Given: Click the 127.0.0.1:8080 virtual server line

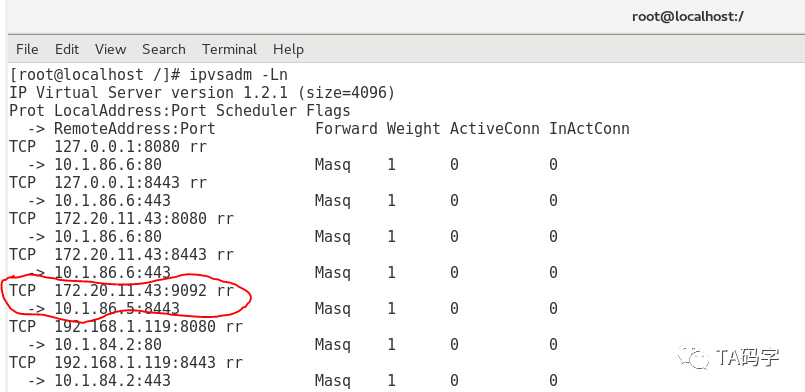Looking at the screenshot, I should click(108, 147).
